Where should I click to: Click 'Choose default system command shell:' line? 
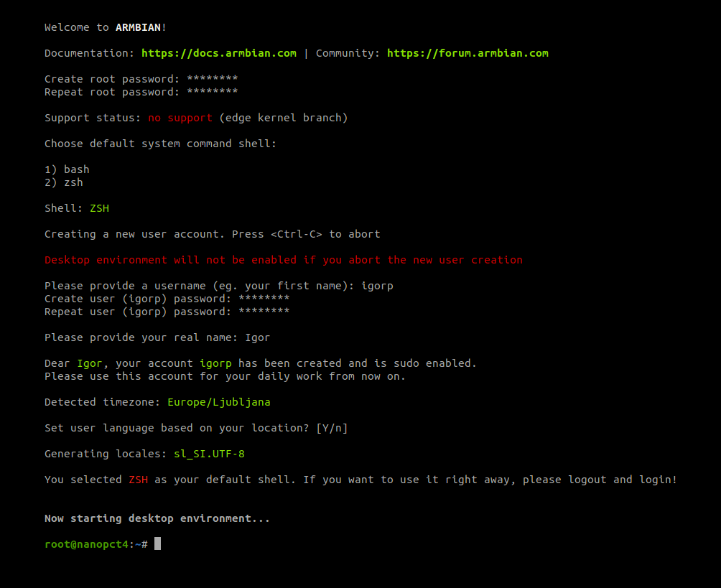point(160,144)
